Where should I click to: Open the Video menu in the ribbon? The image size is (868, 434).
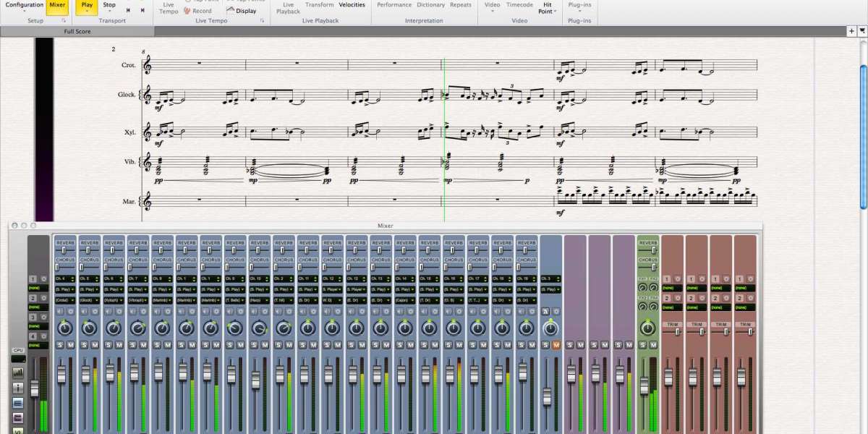click(x=492, y=5)
